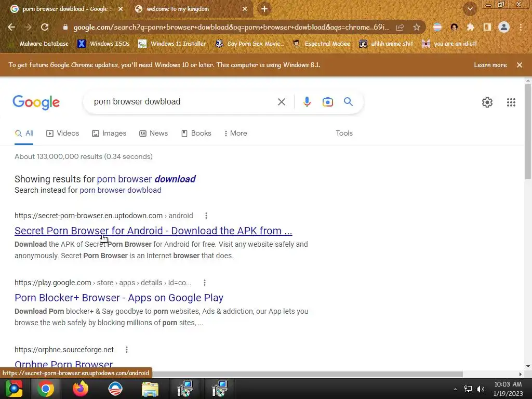Open search Tools options
The height and width of the screenshot is (399, 532).
click(x=344, y=134)
